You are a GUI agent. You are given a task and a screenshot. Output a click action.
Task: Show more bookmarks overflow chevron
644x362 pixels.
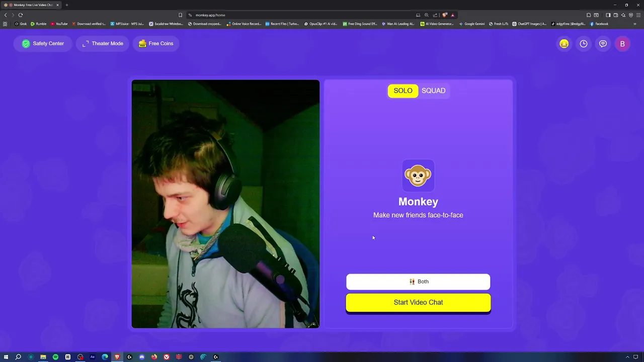click(x=635, y=24)
